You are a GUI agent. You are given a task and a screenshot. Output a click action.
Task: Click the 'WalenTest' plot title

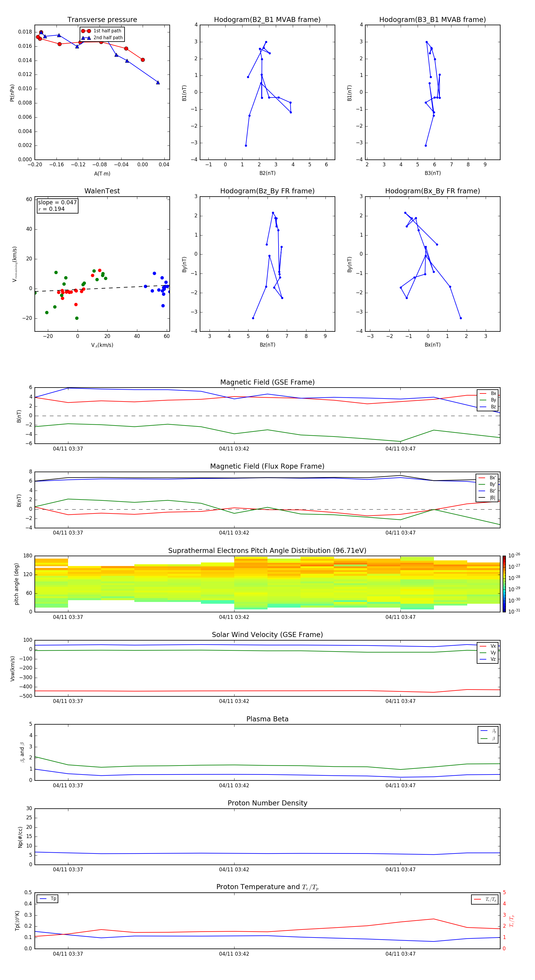[x=102, y=191]
